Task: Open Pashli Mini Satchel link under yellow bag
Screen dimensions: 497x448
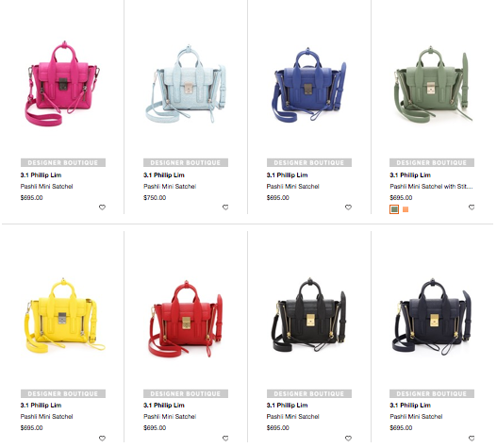Action: (x=46, y=417)
